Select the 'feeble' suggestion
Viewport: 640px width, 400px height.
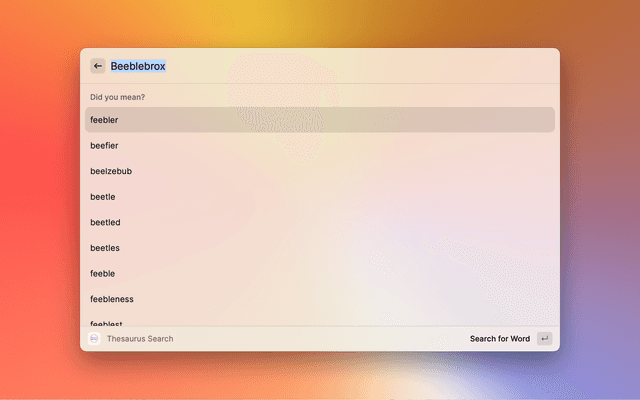click(103, 273)
